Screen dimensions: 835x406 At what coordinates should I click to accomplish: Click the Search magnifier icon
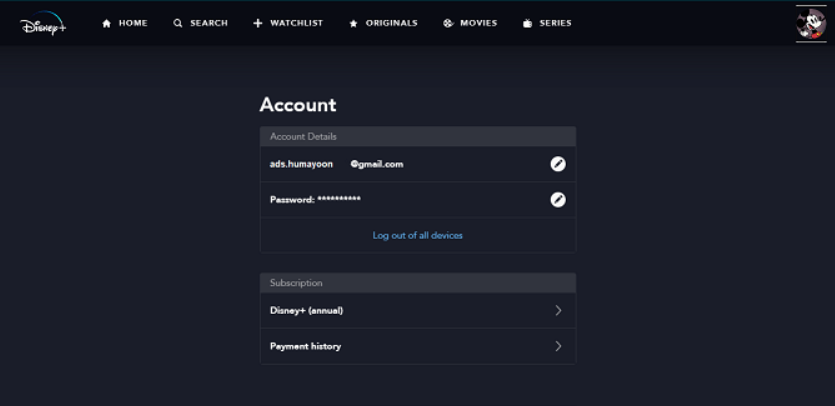coord(178,23)
